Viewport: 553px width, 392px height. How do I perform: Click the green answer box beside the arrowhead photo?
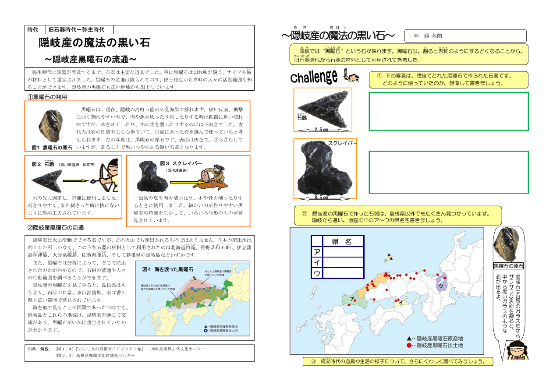(449, 111)
